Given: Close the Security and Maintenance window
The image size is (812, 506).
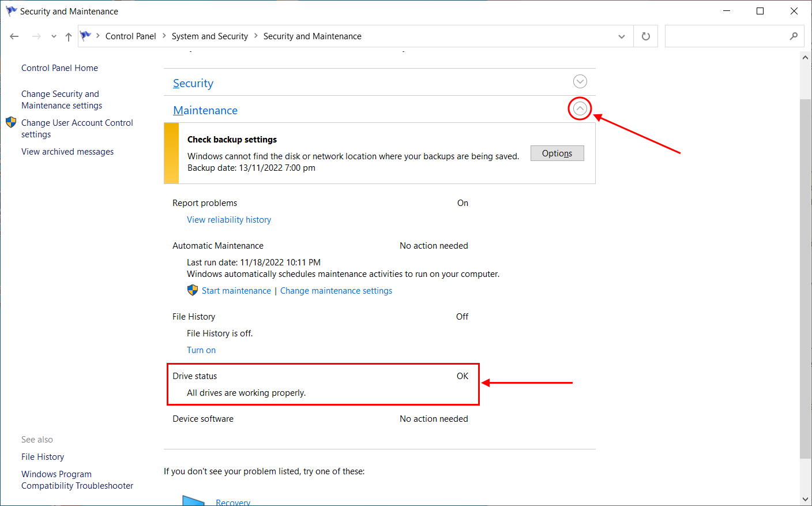Looking at the screenshot, I should (x=794, y=11).
